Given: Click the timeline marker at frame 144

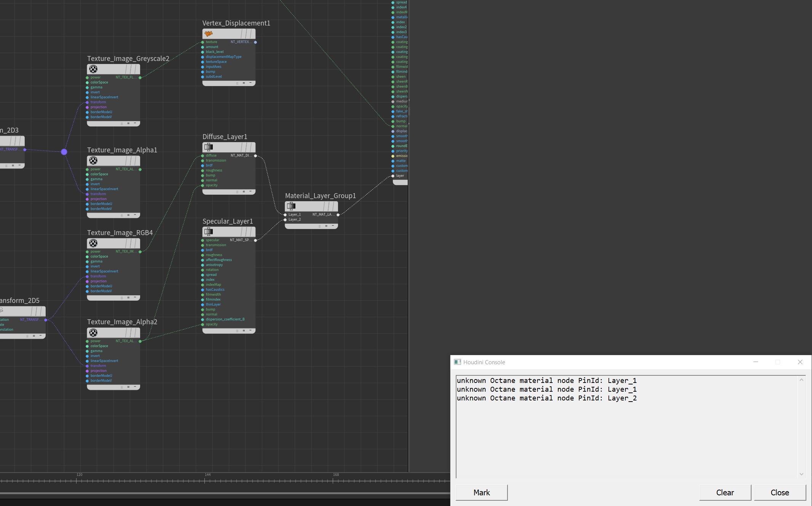Looking at the screenshot, I should tap(205, 480).
